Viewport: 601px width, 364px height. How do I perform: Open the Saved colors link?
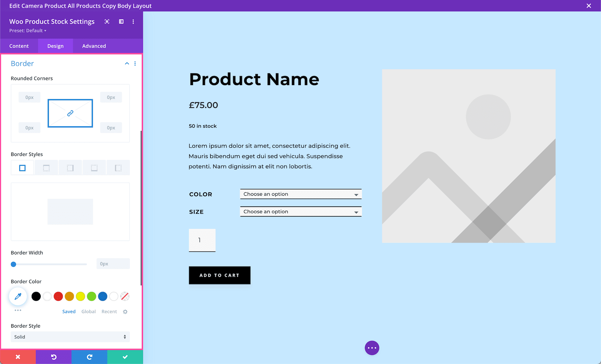[69, 311]
